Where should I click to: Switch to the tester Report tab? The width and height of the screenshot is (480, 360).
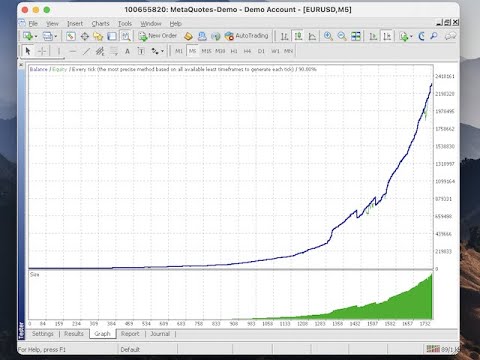(130, 334)
